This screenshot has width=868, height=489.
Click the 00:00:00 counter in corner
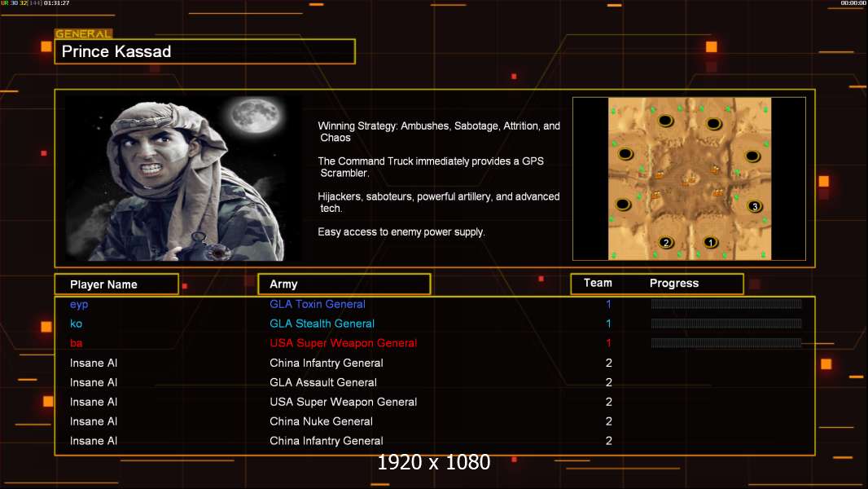(x=853, y=3)
